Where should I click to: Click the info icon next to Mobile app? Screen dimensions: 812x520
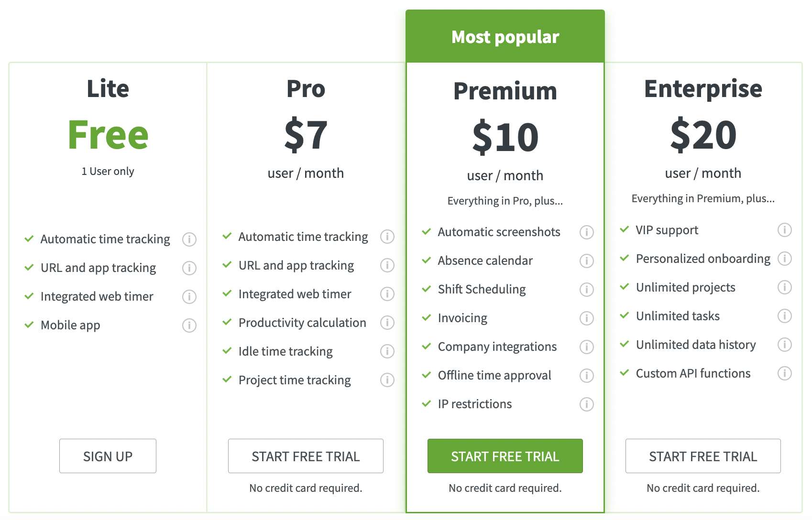(189, 325)
